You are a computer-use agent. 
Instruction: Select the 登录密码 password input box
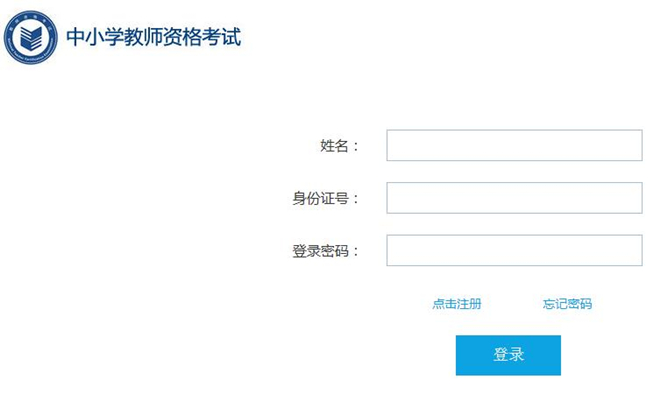(514, 250)
